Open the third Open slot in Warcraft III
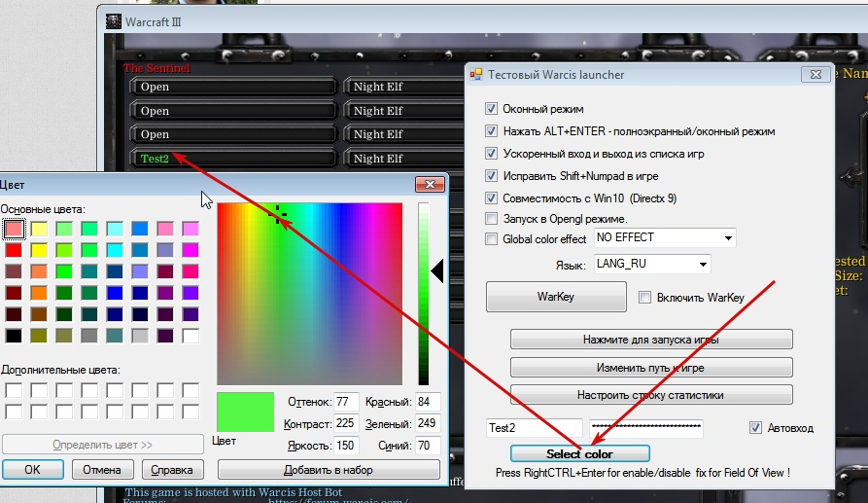This screenshot has height=503, width=868. point(233,134)
